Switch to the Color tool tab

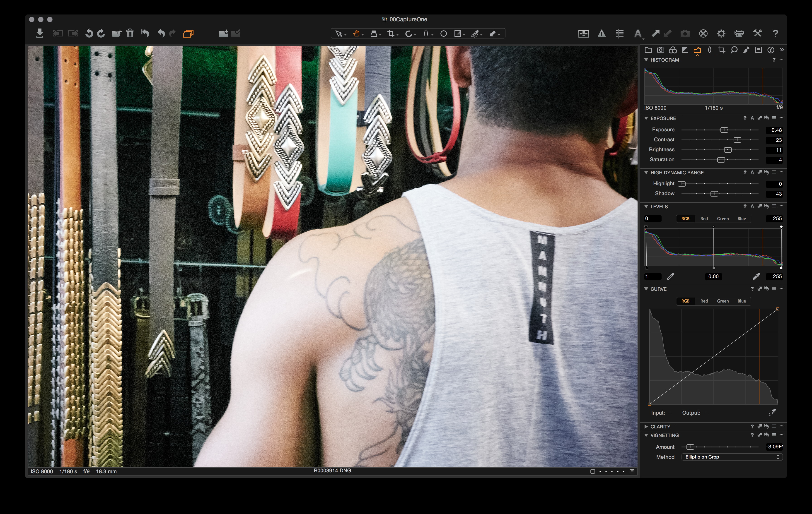pos(673,50)
